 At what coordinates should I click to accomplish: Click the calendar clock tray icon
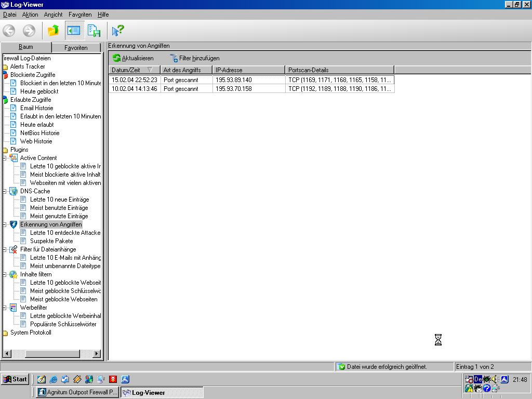click(x=469, y=379)
